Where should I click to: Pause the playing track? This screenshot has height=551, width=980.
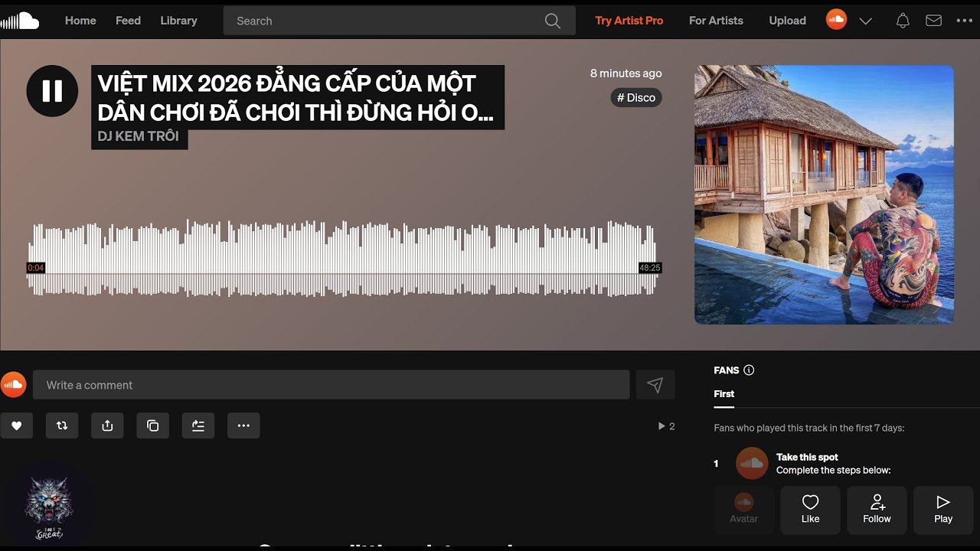tap(52, 91)
